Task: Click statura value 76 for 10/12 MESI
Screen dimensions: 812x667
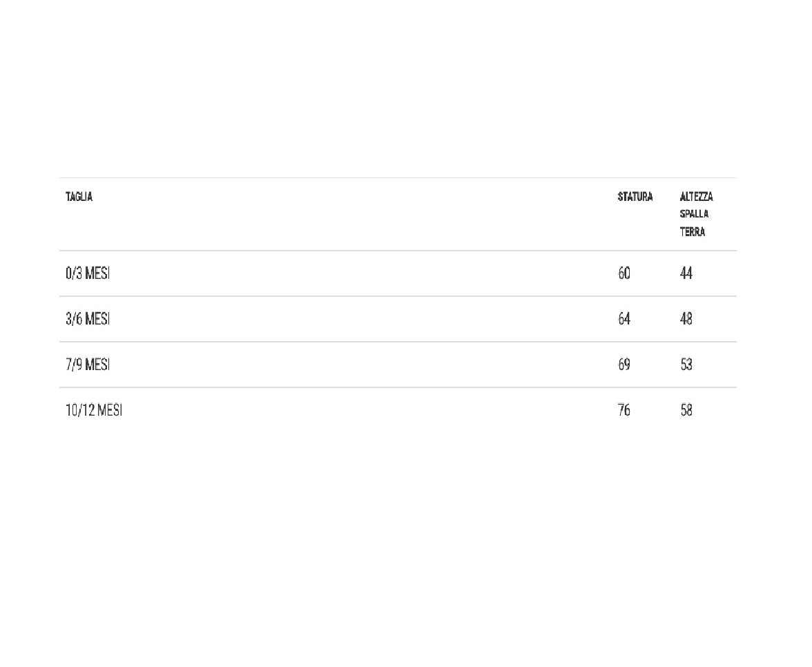Action: point(624,410)
